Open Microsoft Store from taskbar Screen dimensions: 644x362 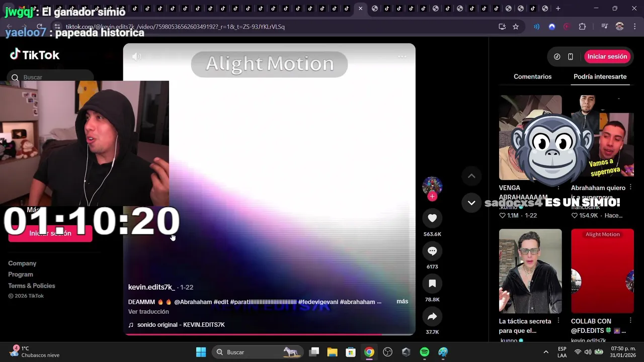(351, 352)
